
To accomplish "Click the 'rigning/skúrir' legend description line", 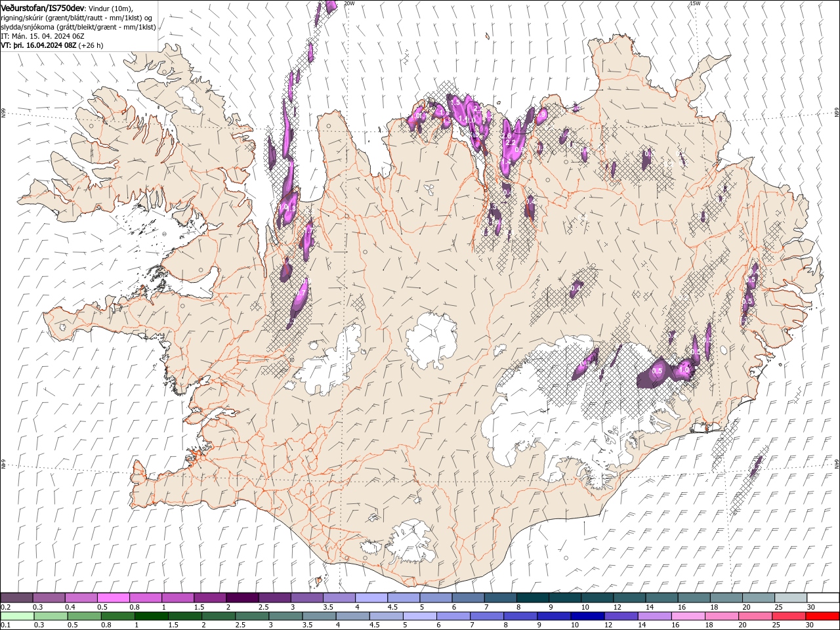I will pos(76,17).
